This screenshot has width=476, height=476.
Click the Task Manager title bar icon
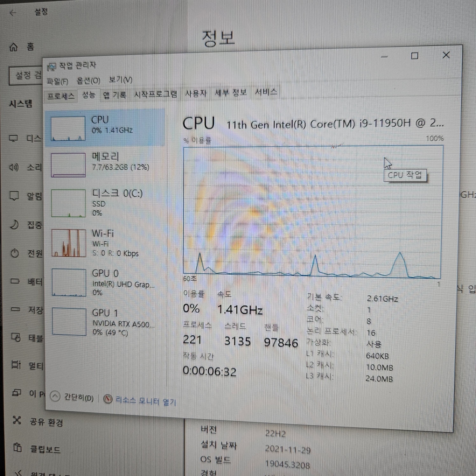[x=51, y=67]
